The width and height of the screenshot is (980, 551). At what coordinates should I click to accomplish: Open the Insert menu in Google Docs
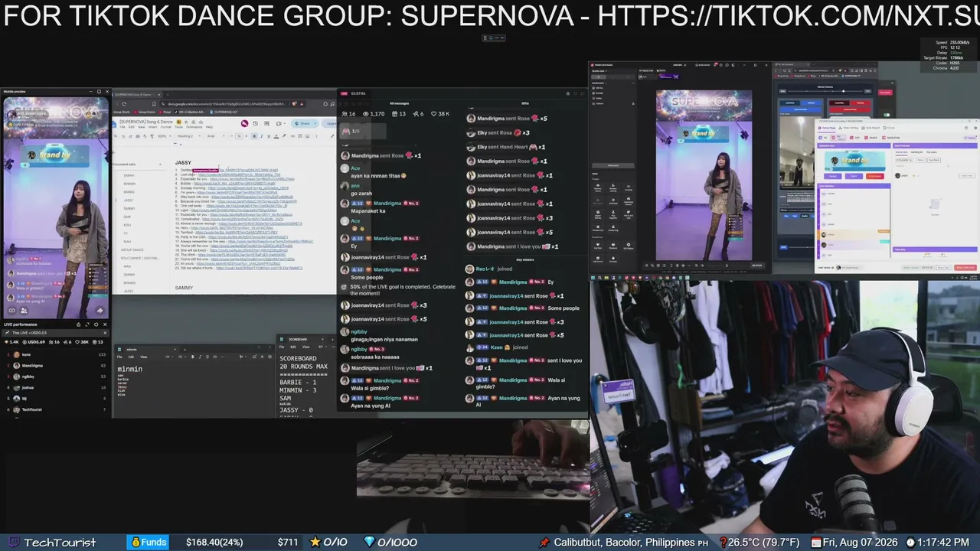click(x=152, y=127)
